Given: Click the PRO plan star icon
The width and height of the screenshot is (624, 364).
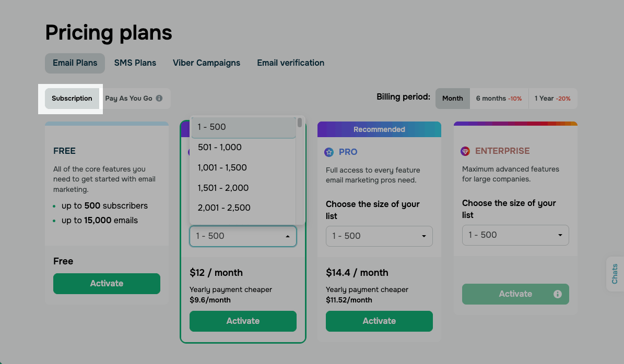Looking at the screenshot, I should coord(329,152).
